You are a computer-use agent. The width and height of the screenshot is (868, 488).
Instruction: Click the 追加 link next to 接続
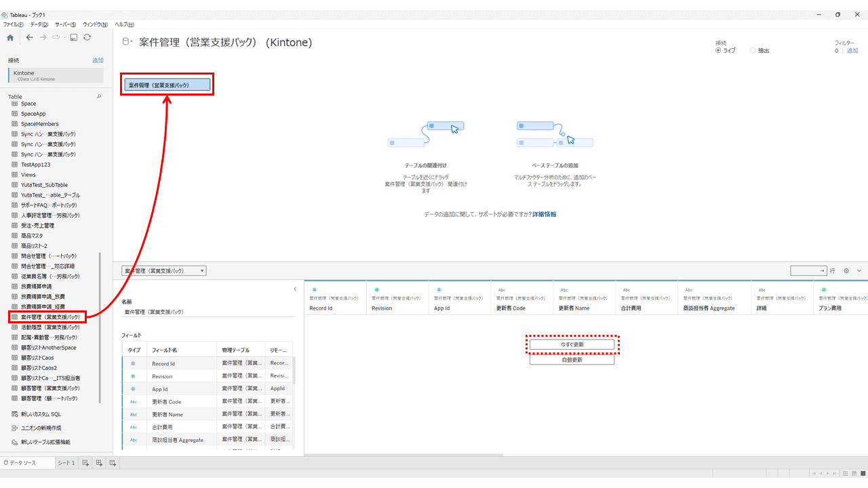(x=98, y=60)
